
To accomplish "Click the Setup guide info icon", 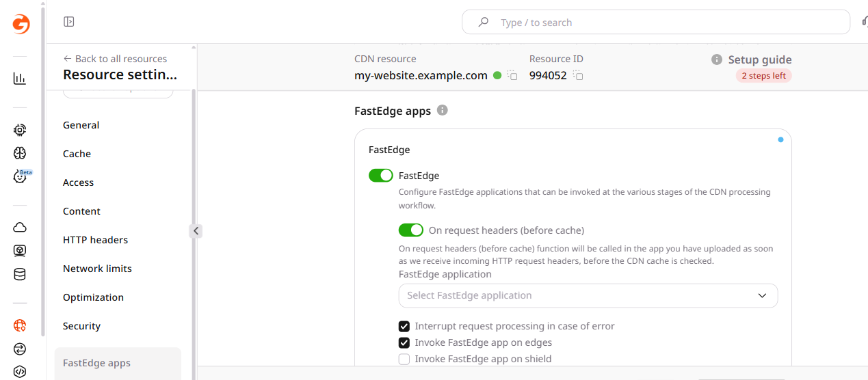I will (x=717, y=59).
